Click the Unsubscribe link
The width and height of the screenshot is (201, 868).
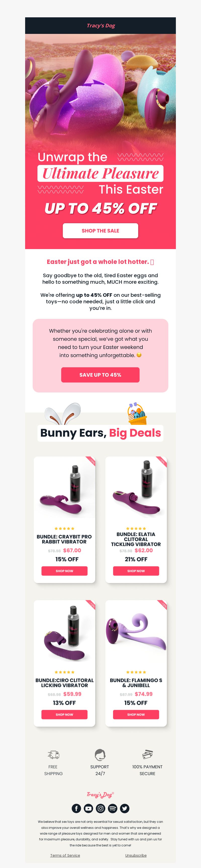(136, 855)
